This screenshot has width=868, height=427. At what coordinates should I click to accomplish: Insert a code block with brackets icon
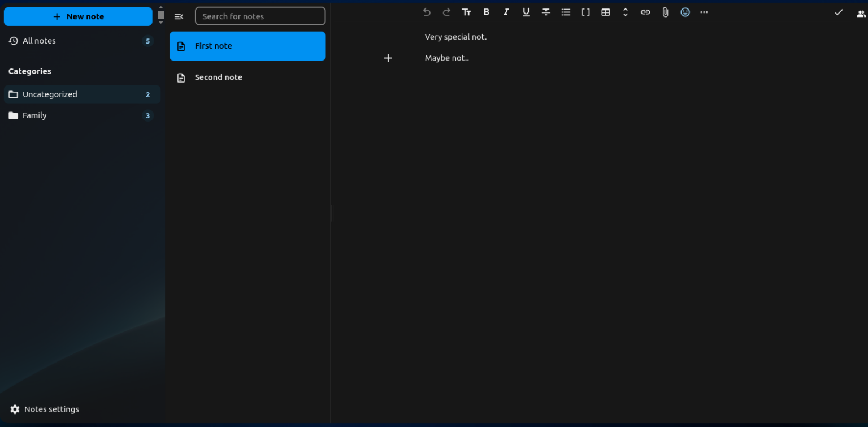[x=585, y=12]
